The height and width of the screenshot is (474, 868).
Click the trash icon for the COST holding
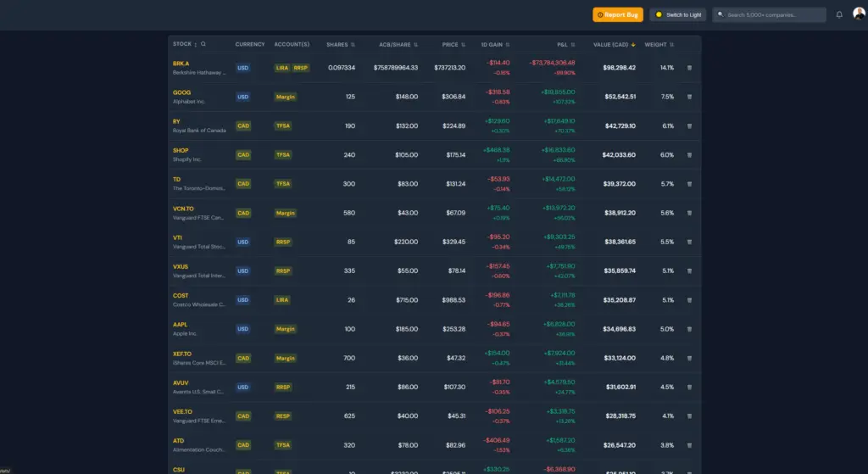pos(689,300)
